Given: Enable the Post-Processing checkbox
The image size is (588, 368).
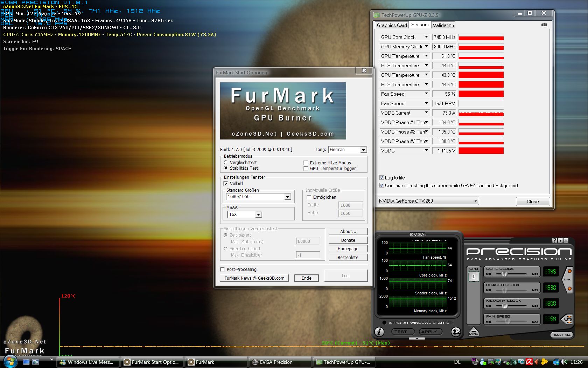Looking at the screenshot, I should 222,269.
